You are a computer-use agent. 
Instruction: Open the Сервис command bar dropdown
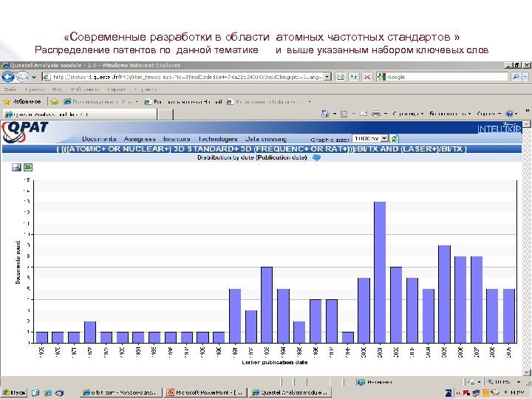[489, 114]
